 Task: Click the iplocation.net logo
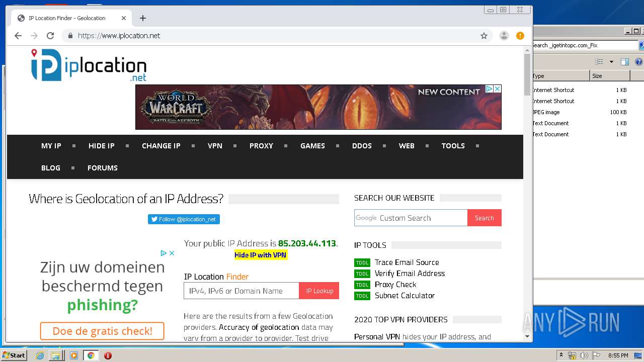point(89,65)
